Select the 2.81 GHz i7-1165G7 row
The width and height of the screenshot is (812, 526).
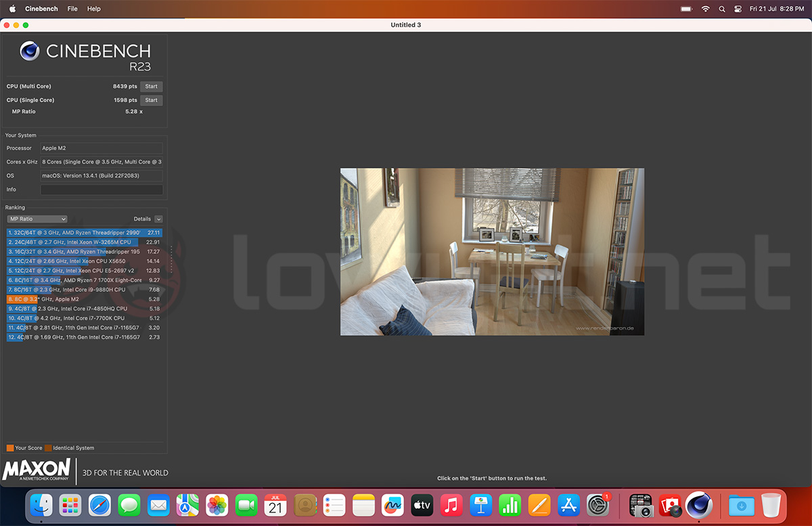coord(85,328)
